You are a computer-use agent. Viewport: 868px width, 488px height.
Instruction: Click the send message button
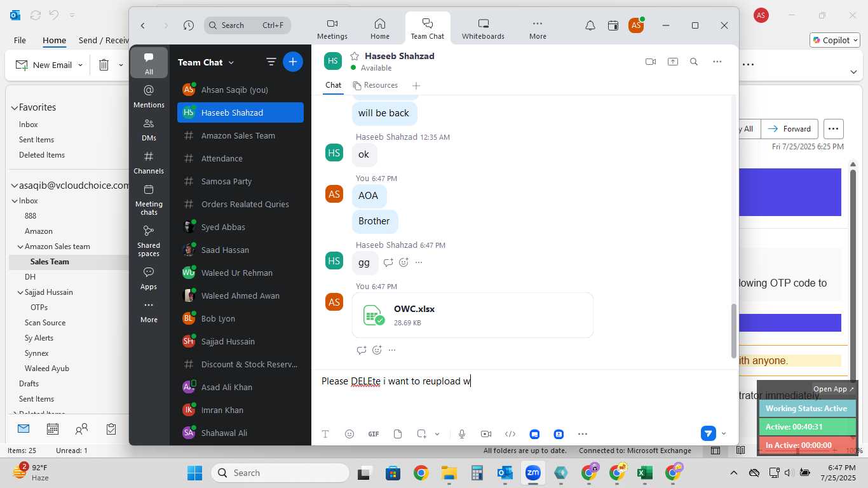[709, 434]
